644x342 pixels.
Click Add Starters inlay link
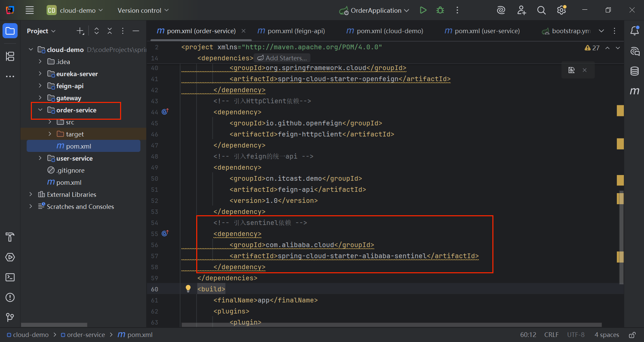point(282,58)
